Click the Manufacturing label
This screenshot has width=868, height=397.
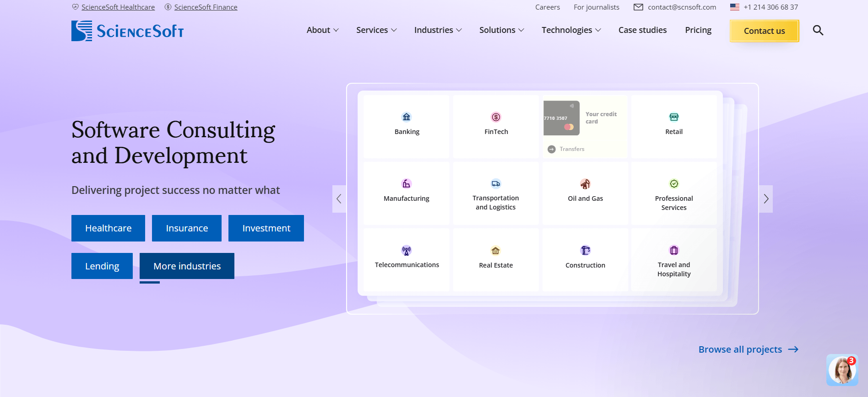(x=407, y=198)
